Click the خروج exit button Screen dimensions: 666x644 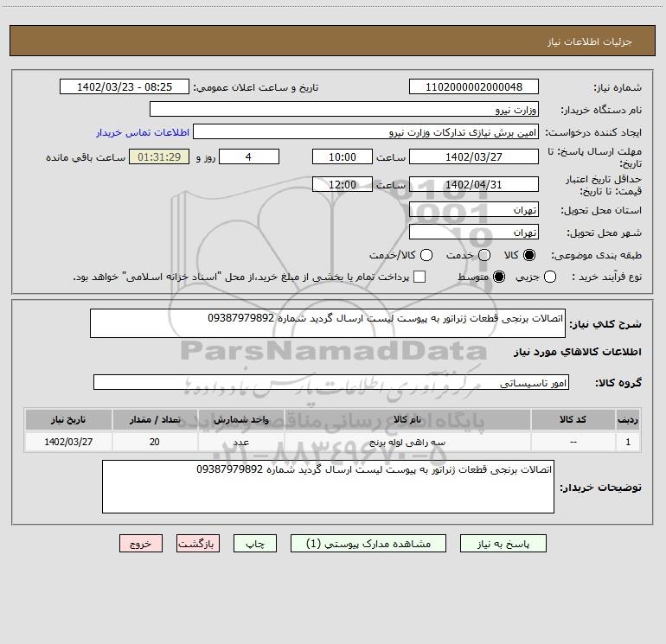[141, 544]
